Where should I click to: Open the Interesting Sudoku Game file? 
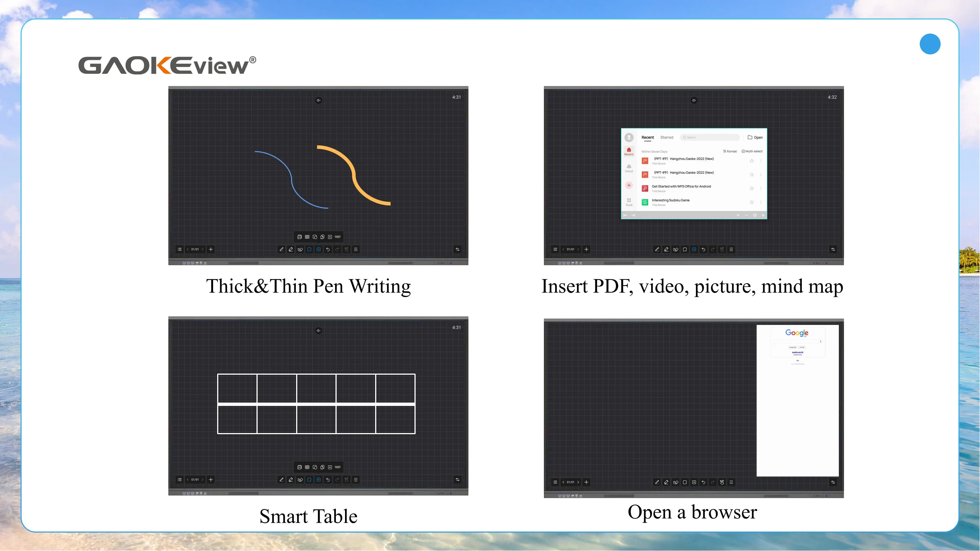click(x=670, y=201)
